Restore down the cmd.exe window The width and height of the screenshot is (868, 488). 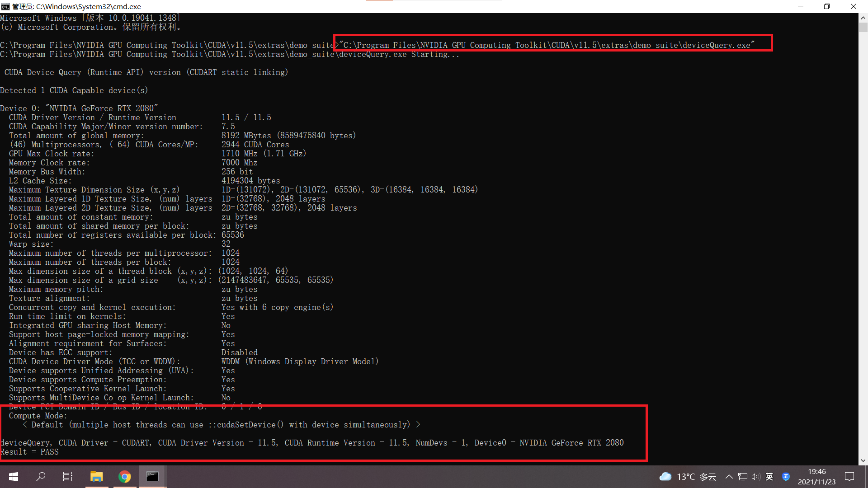(827, 6)
